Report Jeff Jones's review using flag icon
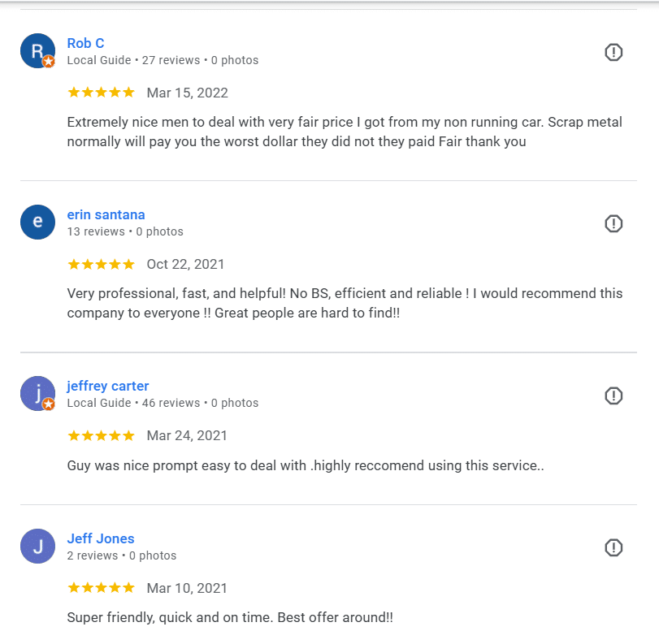 coord(613,548)
